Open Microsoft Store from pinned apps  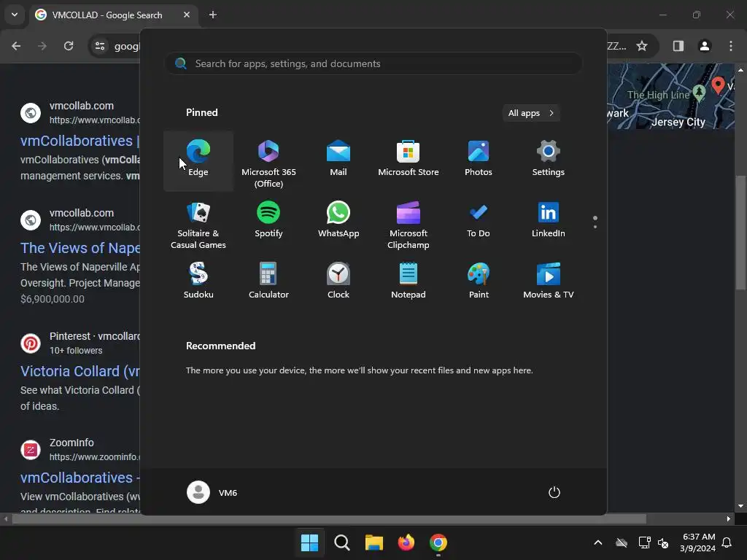[x=409, y=161]
